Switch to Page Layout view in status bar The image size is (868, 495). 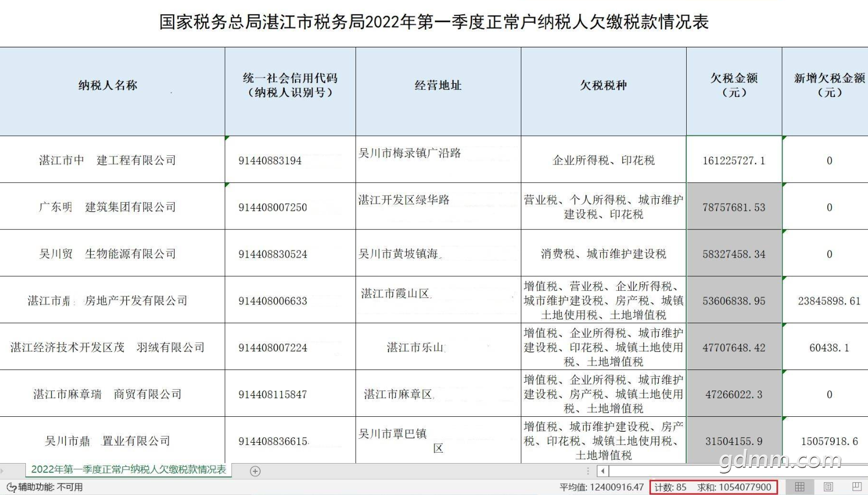828,487
